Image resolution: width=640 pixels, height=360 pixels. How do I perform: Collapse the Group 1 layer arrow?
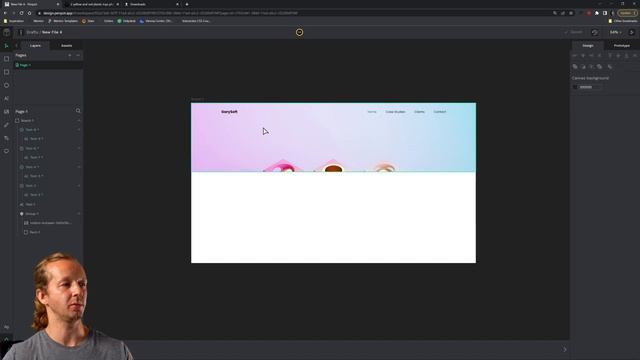[79, 213]
